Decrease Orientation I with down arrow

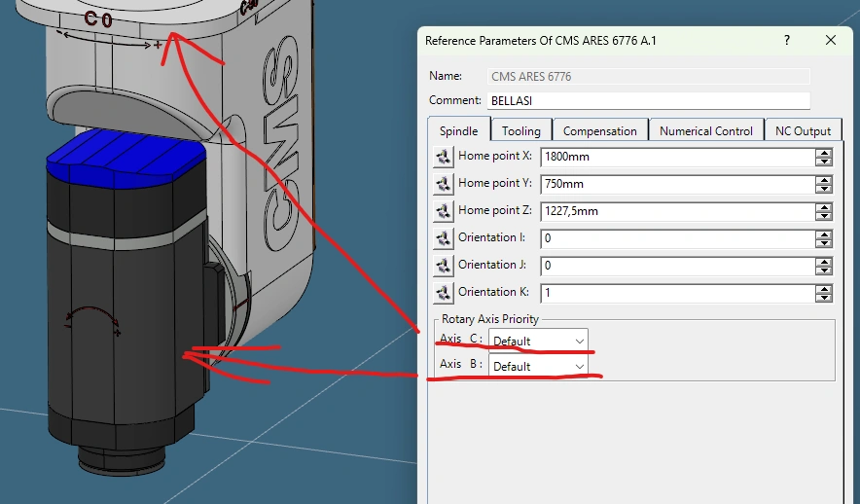pos(824,243)
